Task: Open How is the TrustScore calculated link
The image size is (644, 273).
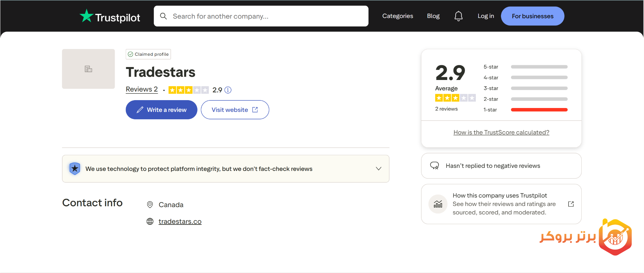Action: tap(501, 132)
